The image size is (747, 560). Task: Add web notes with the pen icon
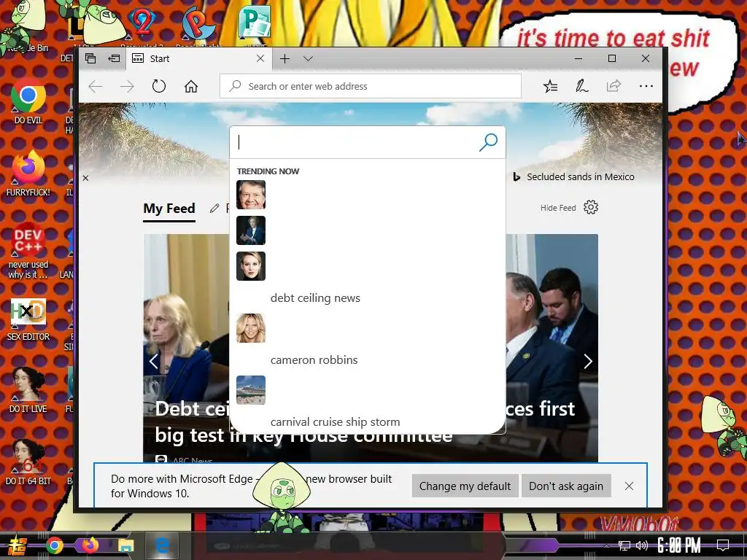[581, 86]
